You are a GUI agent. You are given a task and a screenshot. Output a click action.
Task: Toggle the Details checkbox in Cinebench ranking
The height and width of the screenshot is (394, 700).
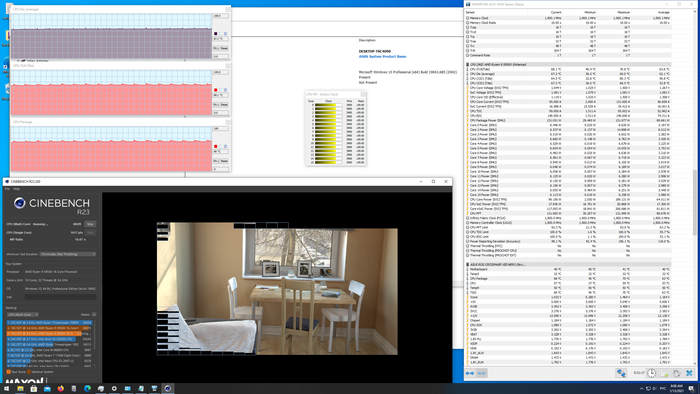[x=94, y=315]
